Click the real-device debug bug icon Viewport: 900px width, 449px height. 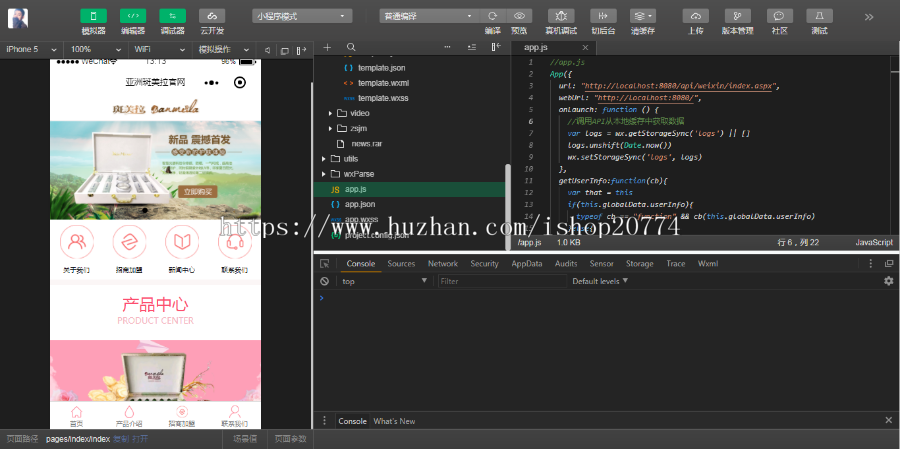pos(561,16)
